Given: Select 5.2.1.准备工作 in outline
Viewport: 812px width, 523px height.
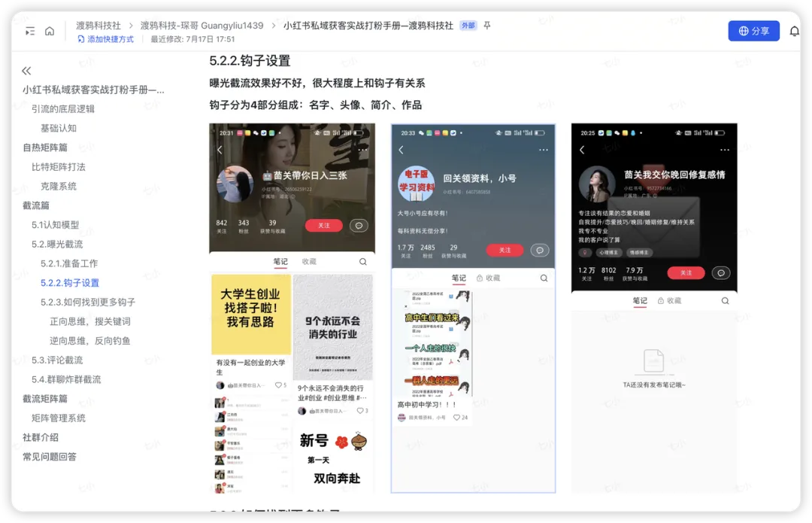Looking at the screenshot, I should point(69,263).
